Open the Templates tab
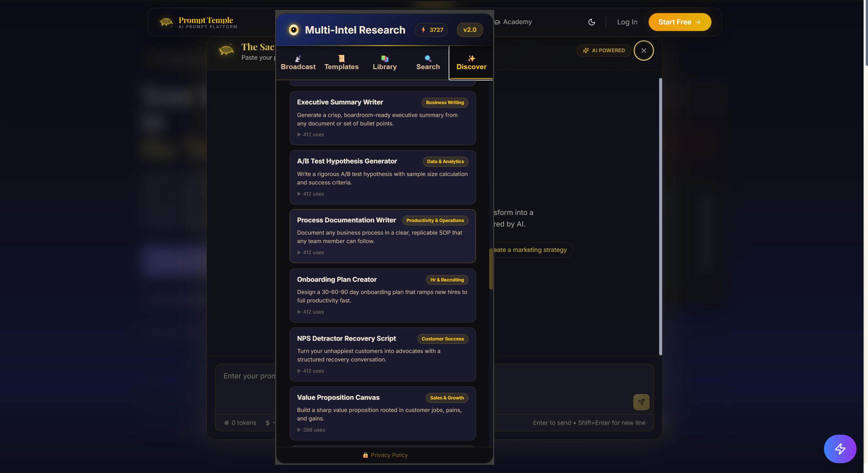 click(342, 63)
